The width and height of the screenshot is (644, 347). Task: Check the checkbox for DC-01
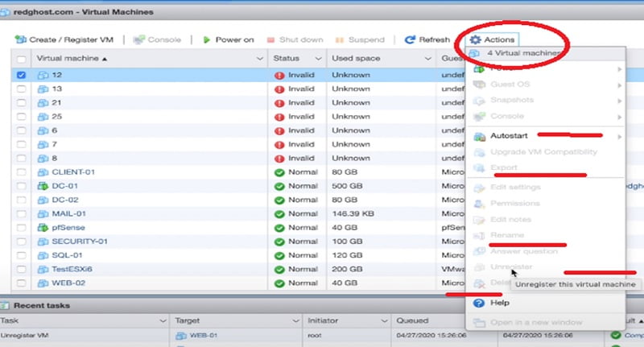[x=22, y=186]
